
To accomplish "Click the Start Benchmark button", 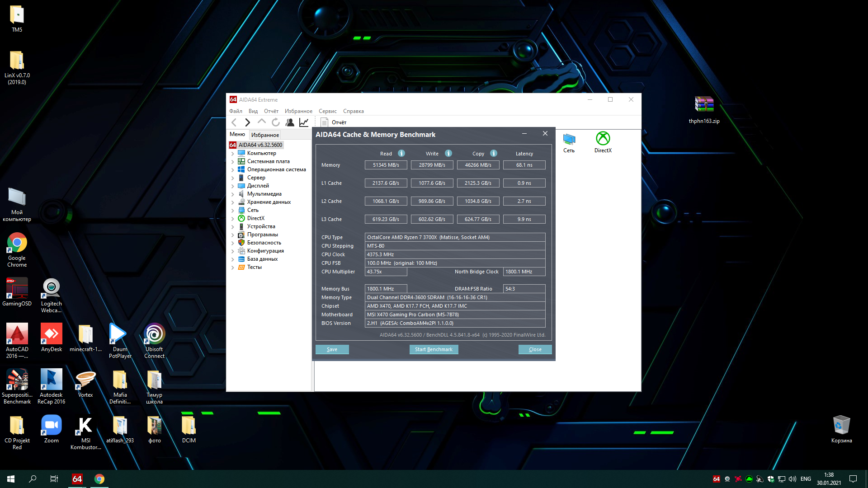I will [x=434, y=349].
